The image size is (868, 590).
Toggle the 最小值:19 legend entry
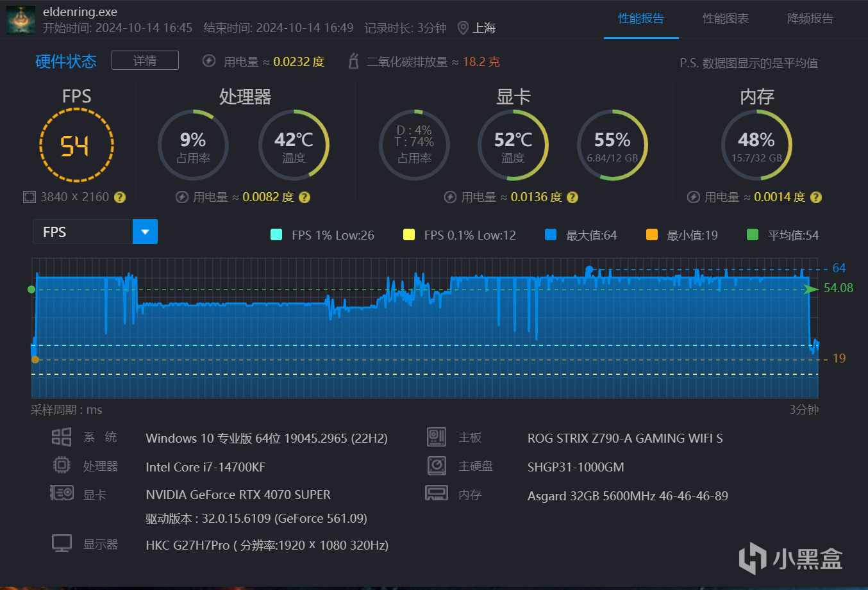click(682, 235)
